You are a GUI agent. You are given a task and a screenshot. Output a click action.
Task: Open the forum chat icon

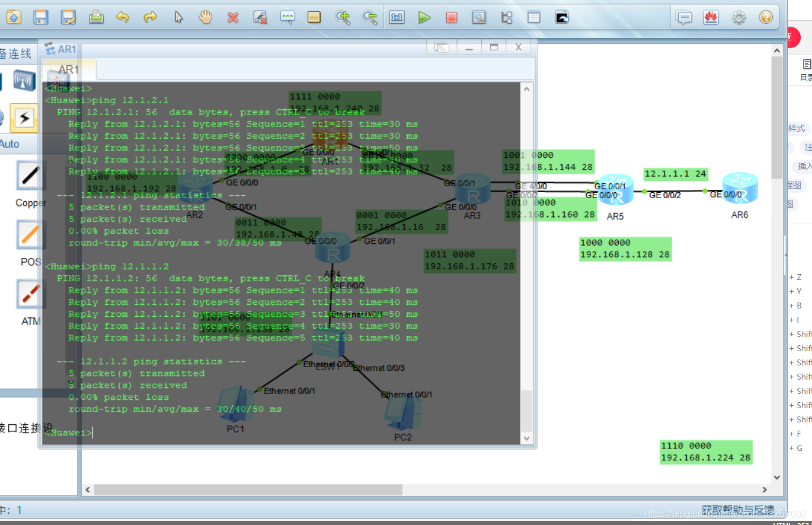(684, 18)
